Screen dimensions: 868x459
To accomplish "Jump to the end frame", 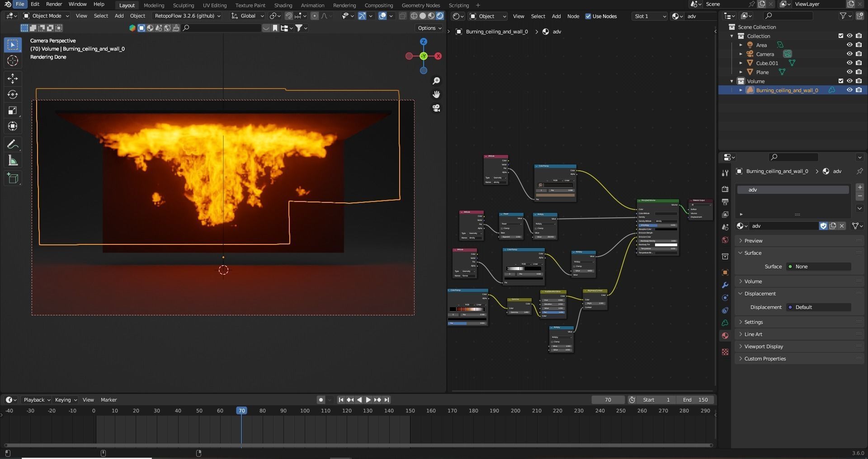I will 387,400.
